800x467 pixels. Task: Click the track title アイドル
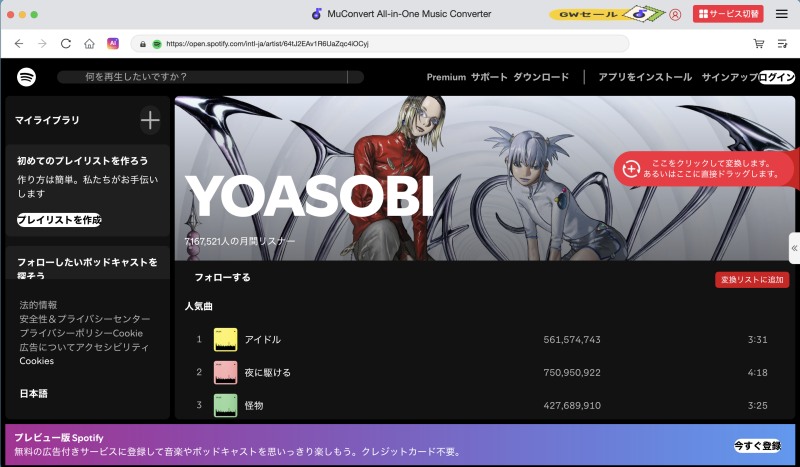pos(263,339)
